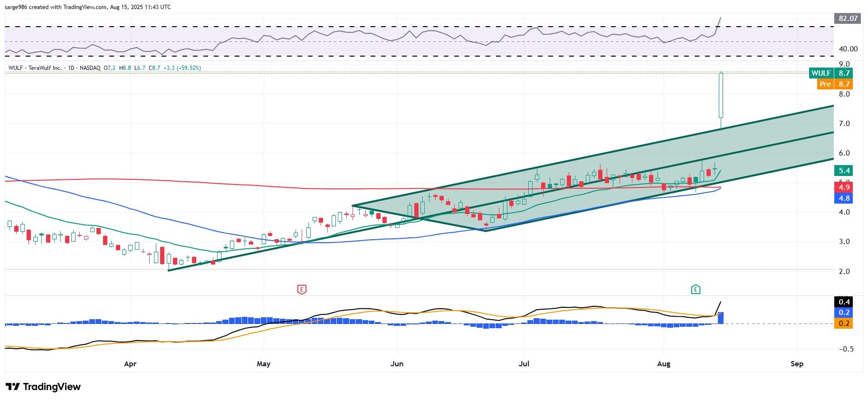Click the blue 0.2 histogram value label

point(844,313)
